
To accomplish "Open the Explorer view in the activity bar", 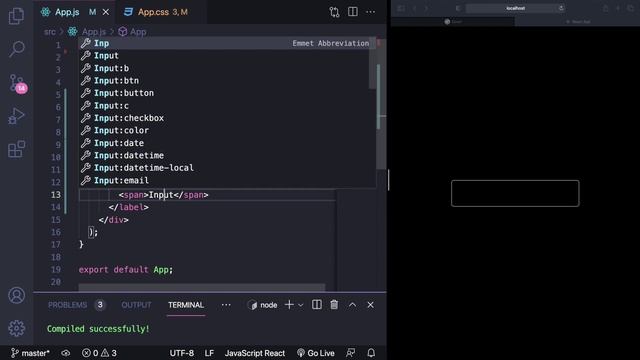I will 16,16.
